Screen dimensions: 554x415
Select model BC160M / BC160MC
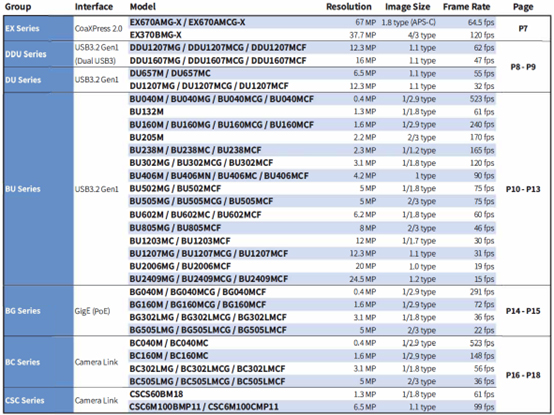pos(169,356)
